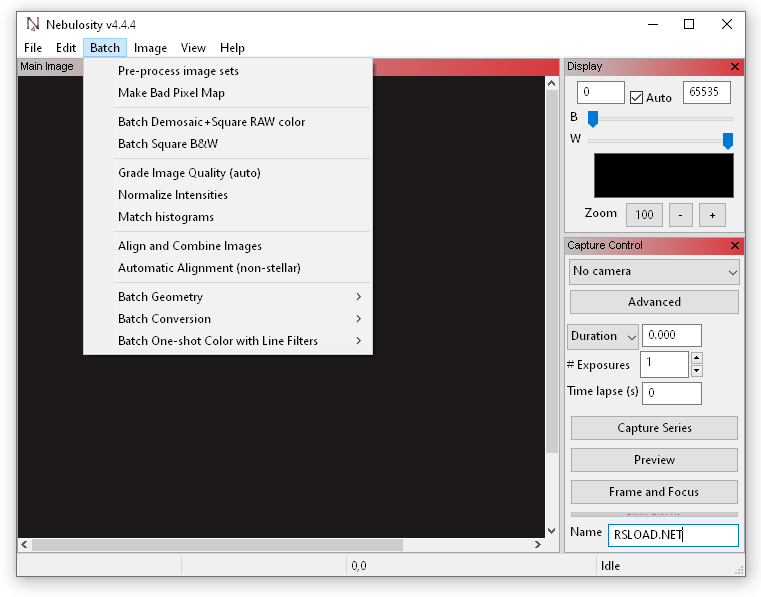The width and height of the screenshot is (761, 597).
Task: Open the Edit menu
Action: [x=66, y=48]
